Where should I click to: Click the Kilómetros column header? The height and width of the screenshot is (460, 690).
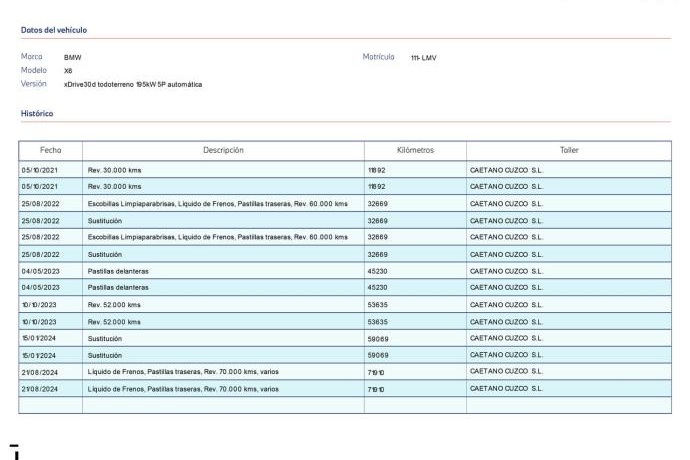coord(415,150)
